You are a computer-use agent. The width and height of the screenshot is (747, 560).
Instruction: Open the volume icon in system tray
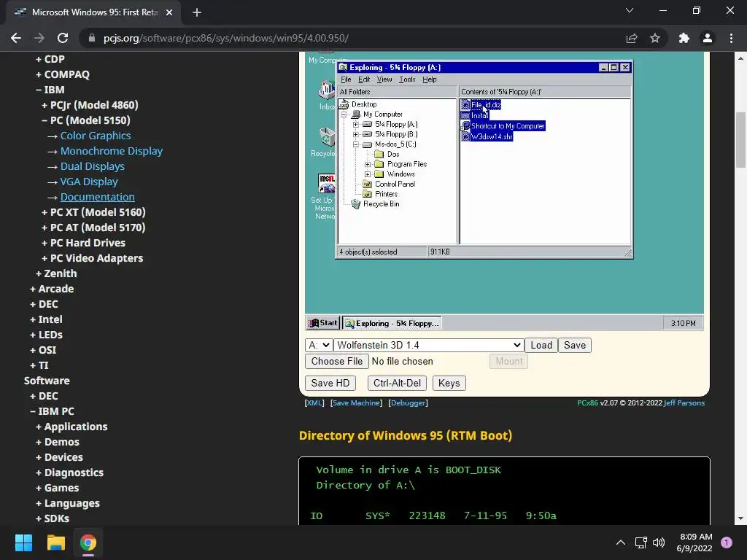click(x=659, y=542)
